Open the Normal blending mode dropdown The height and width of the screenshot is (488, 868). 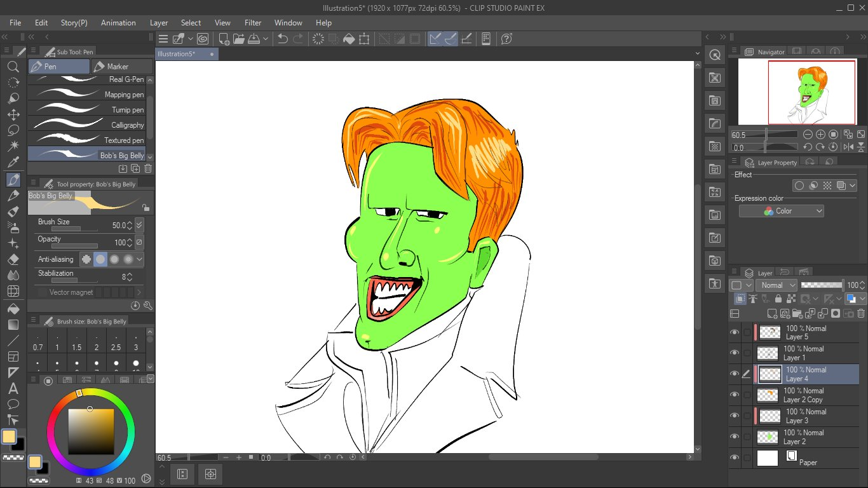tap(776, 285)
